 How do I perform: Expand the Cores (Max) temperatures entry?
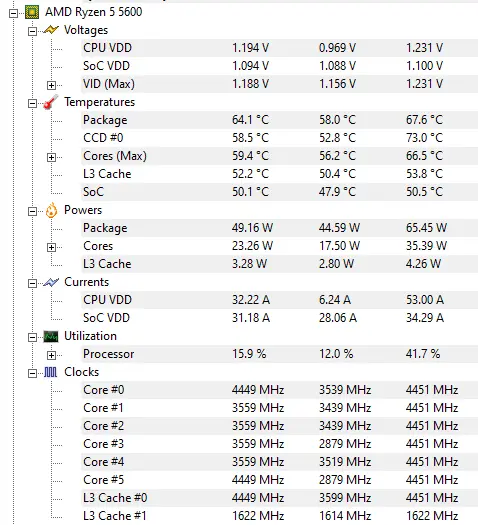[x=51, y=157]
